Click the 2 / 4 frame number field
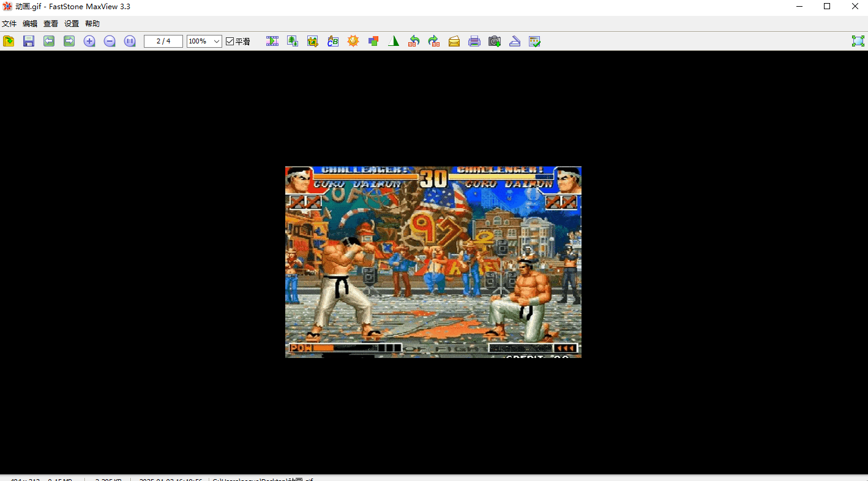868x481 pixels. tap(163, 41)
